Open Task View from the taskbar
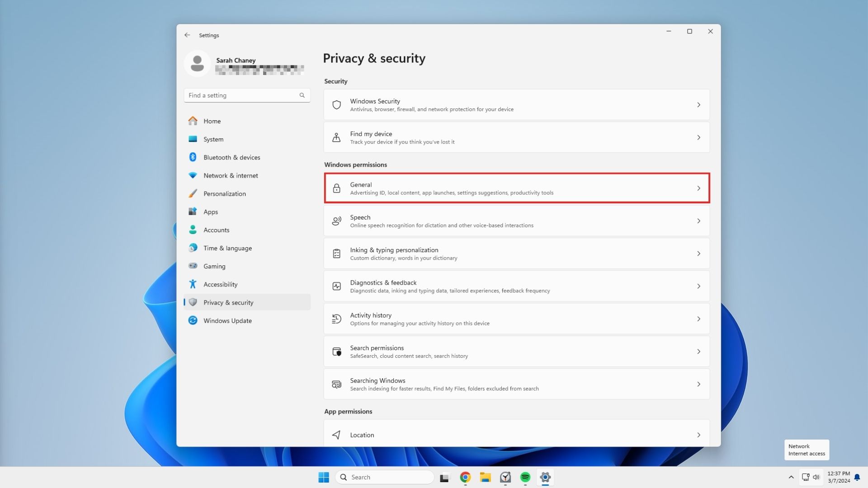The width and height of the screenshot is (868, 488). [445, 477]
